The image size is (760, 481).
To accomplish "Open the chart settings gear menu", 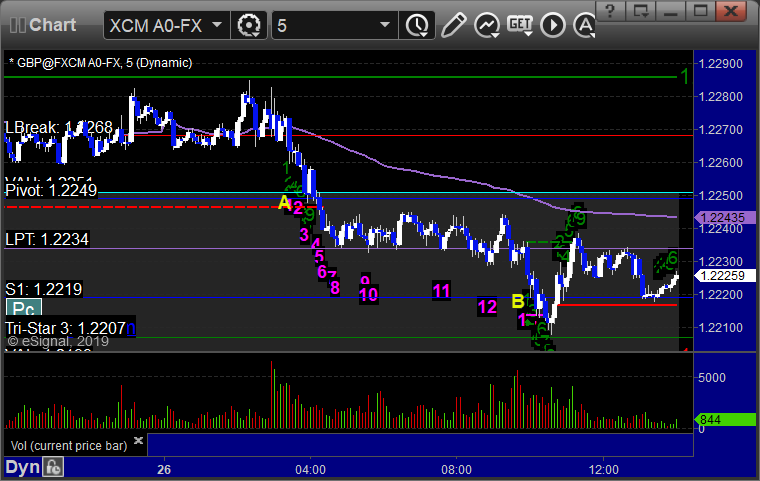I will [x=249, y=25].
